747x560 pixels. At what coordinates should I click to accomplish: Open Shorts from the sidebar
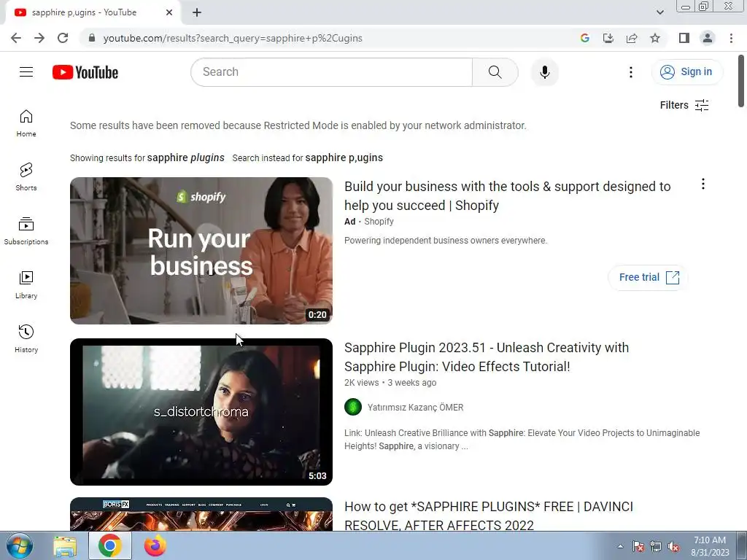[x=26, y=176]
